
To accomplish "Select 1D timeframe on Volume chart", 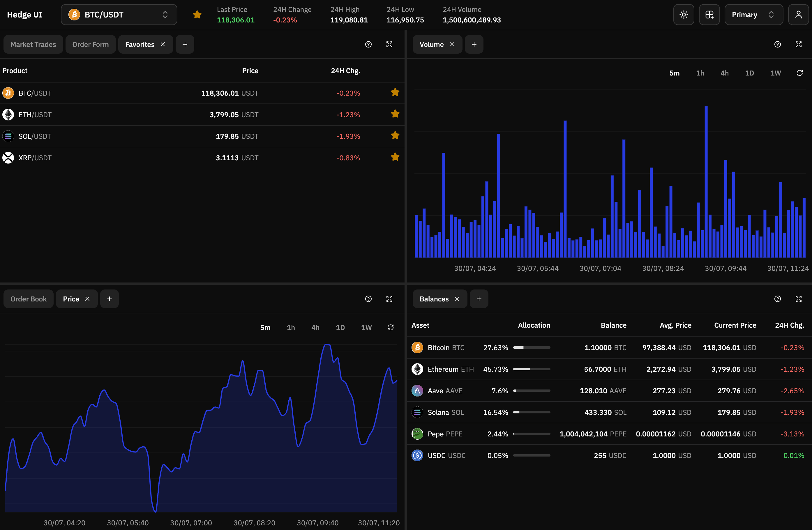I will [749, 73].
